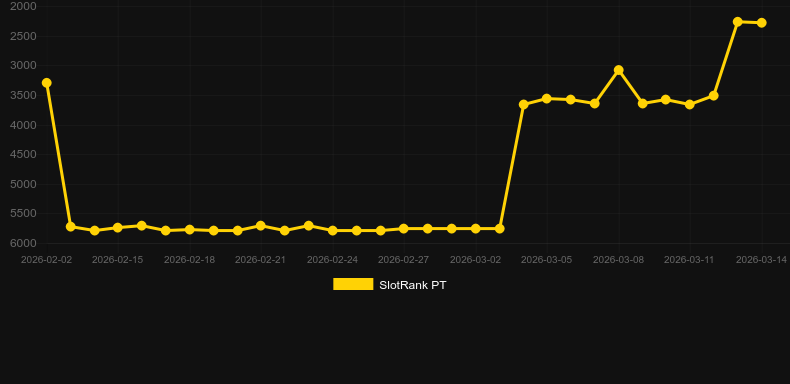Image resolution: width=790 pixels, height=384 pixels.
Task: Click the 3500 y-axis label
Action: pos(23,95)
